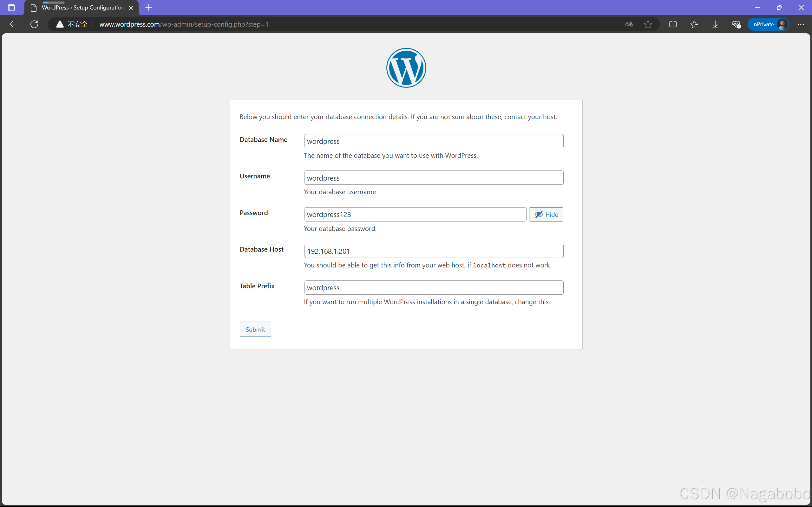
Task: Open a new tab with plus
Action: [x=149, y=7]
